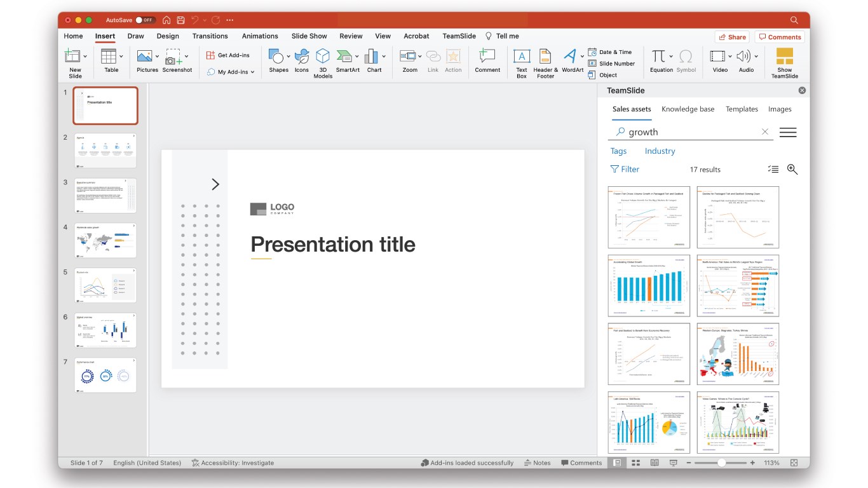The height and width of the screenshot is (488, 868).
Task: Toggle TeamSlide results list view
Action: pos(773,169)
